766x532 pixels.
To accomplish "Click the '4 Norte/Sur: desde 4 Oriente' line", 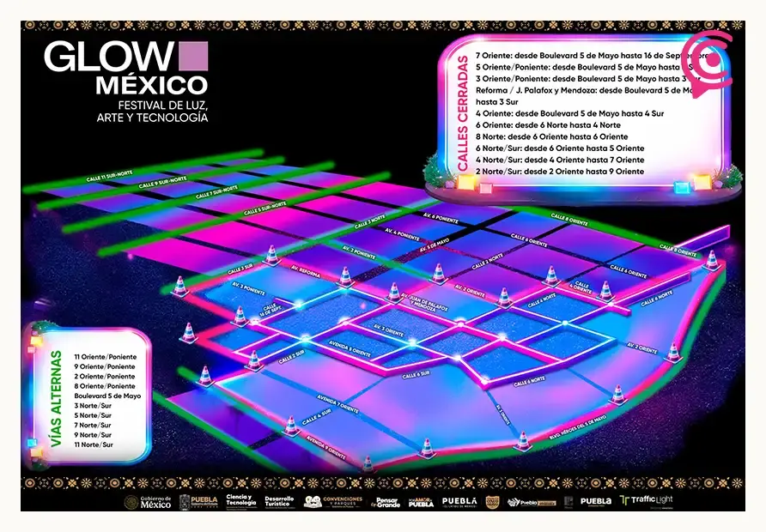I will pos(560,160).
